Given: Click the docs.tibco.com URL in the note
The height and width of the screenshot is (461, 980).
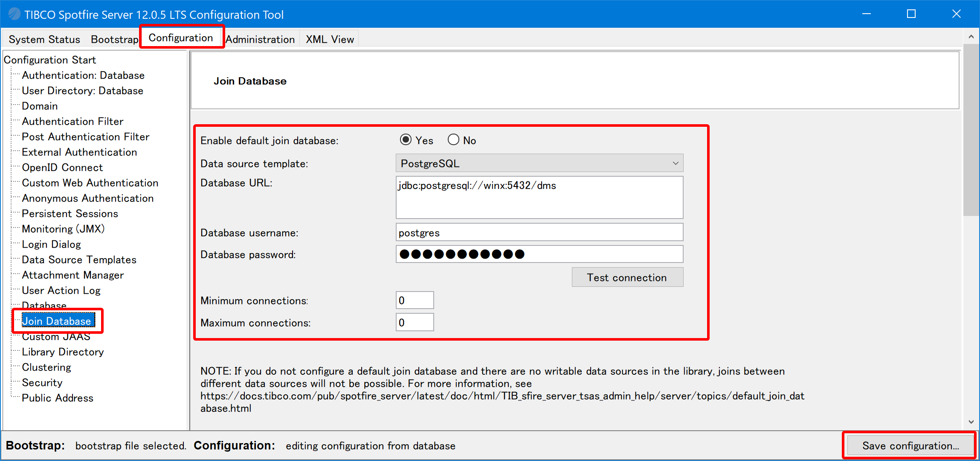Looking at the screenshot, I should pyautogui.click(x=502, y=402).
